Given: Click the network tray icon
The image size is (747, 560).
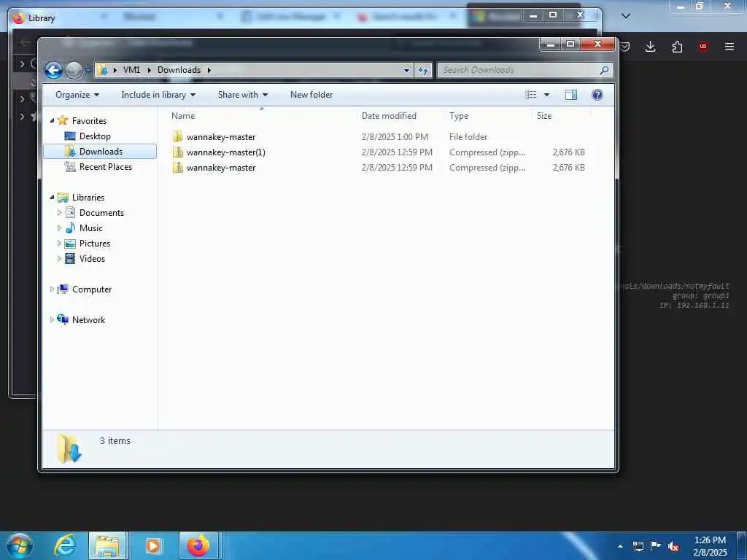Looking at the screenshot, I should (x=638, y=547).
